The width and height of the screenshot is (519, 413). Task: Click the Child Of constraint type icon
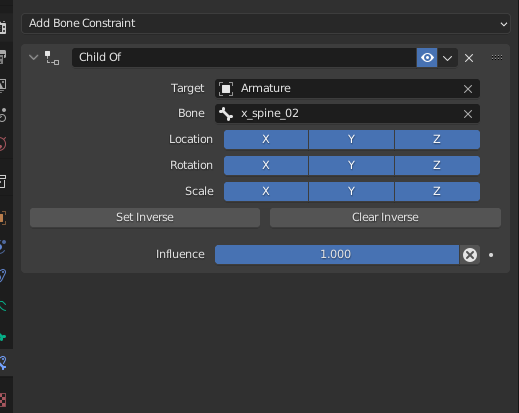[x=52, y=58]
